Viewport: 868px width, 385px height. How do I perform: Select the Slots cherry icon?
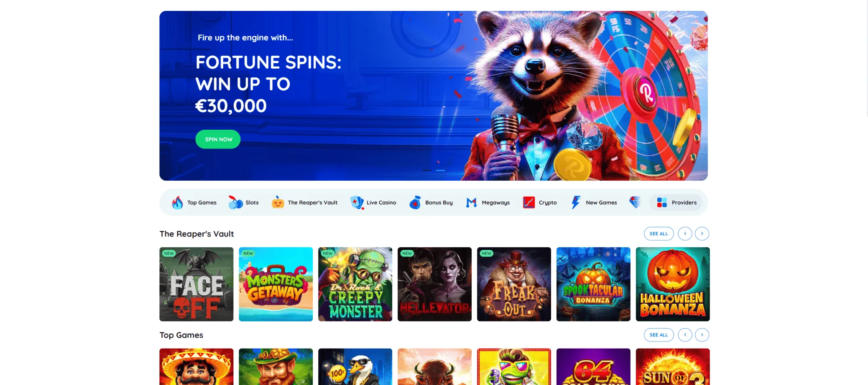tap(235, 203)
